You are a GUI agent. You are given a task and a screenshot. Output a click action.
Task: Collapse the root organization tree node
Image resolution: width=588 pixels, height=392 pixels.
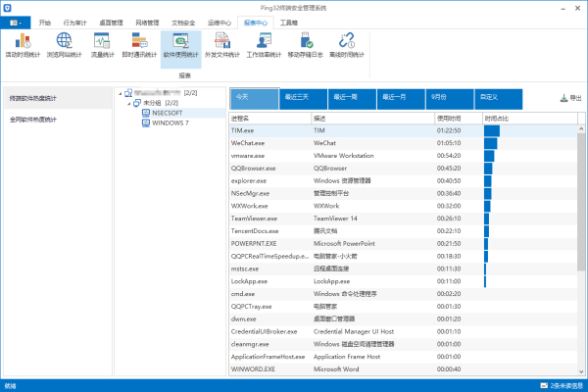coord(120,93)
